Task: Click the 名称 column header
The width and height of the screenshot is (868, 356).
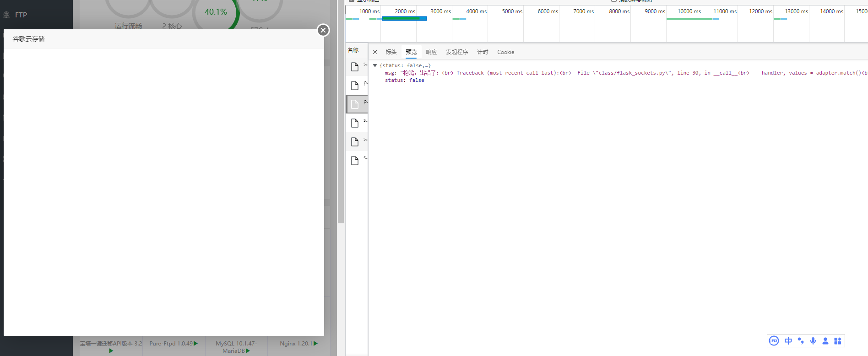Action: [353, 50]
